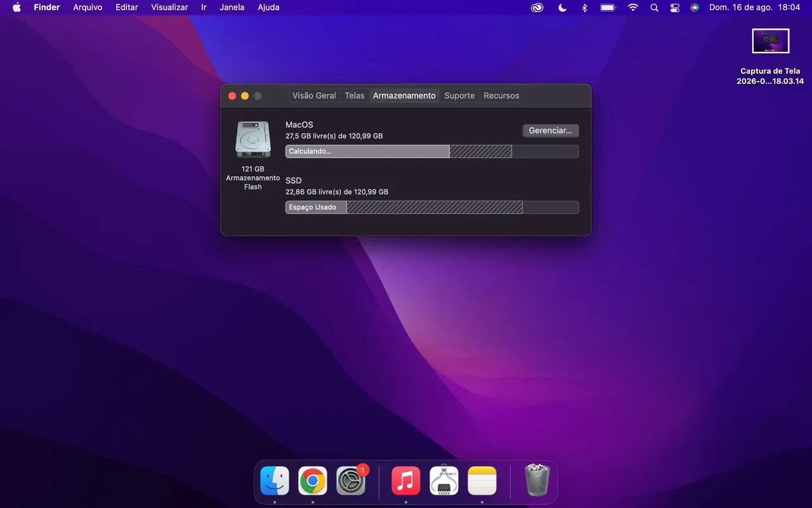Click the MacOS storage usage bar
This screenshot has width=812, height=508.
[x=432, y=151]
